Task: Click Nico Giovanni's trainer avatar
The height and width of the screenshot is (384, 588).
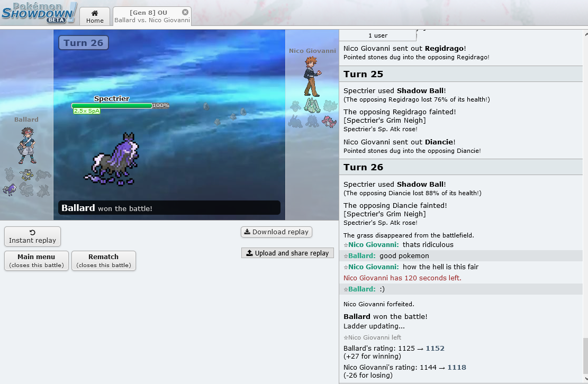Action: [x=312, y=76]
